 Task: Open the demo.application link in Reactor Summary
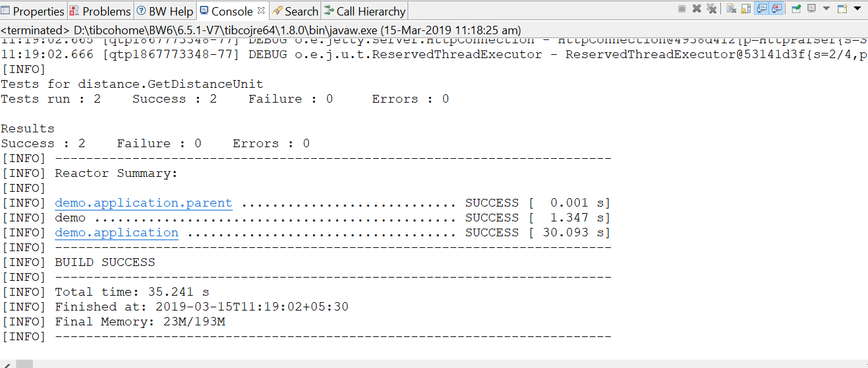coord(117,232)
